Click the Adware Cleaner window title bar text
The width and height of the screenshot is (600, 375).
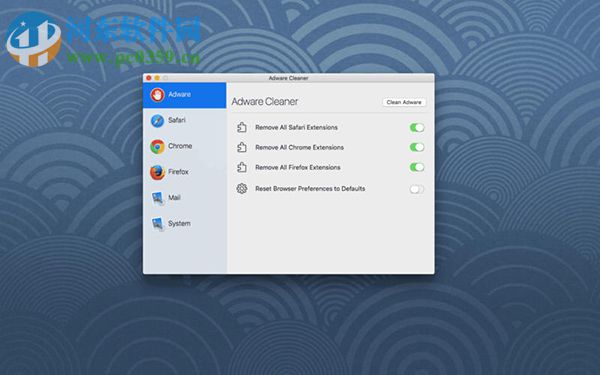pyautogui.click(x=289, y=78)
